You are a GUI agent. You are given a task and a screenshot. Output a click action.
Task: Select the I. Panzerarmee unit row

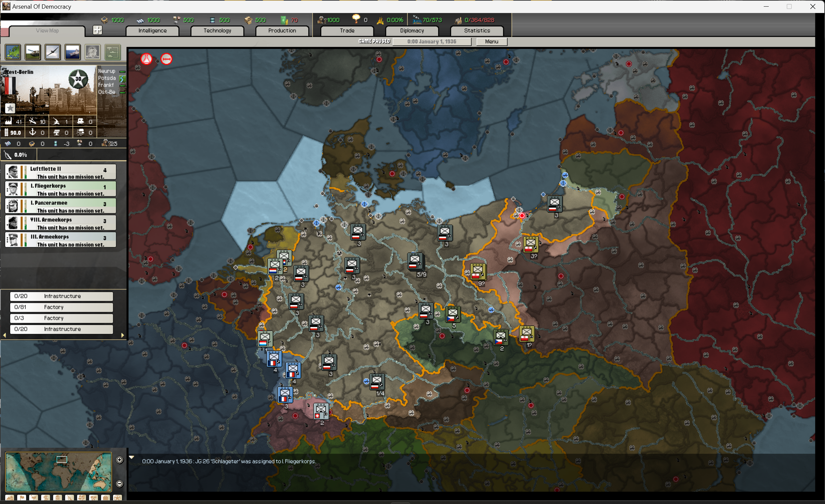pos(61,206)
